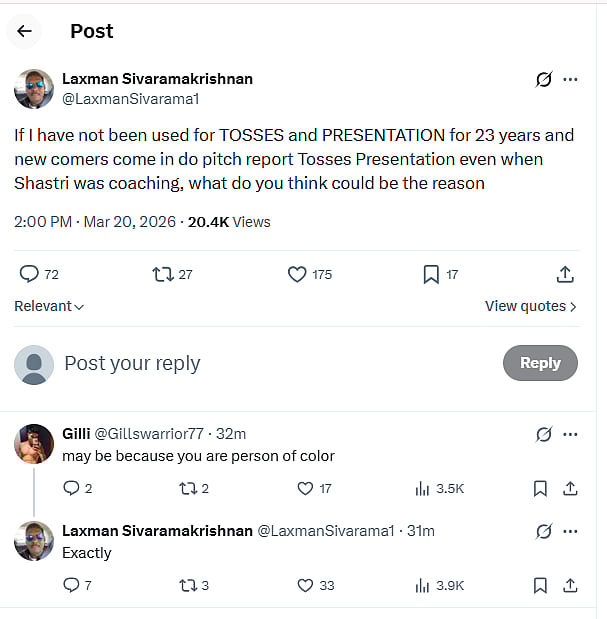Image resolution: width=607 pixels, height=619 pixels.
Task: Click the gray Reply button
Action: tap(540, 363)
